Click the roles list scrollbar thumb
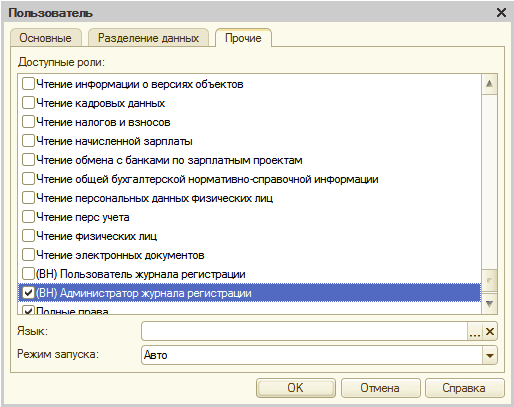This screenshot has height=407, width=514. tap(489, 280)
